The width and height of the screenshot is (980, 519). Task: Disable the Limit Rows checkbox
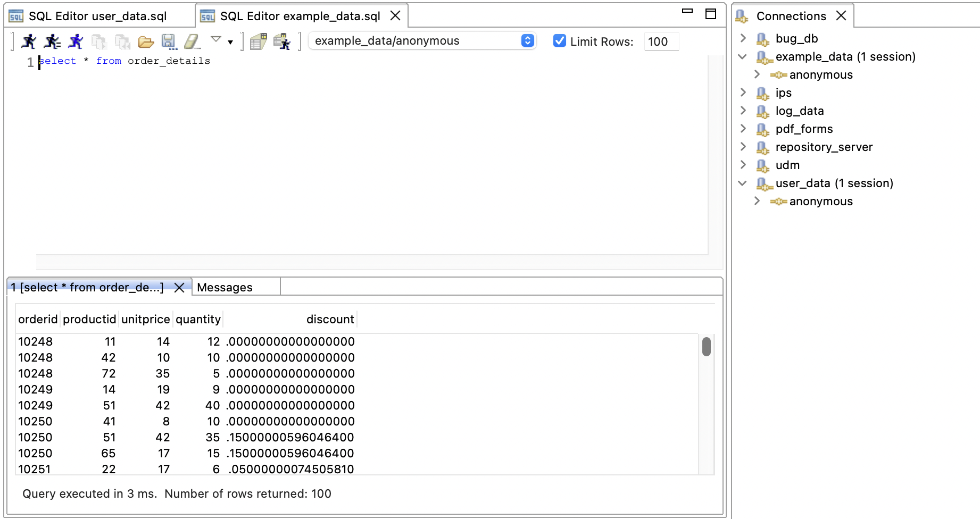tap(559, 40)
